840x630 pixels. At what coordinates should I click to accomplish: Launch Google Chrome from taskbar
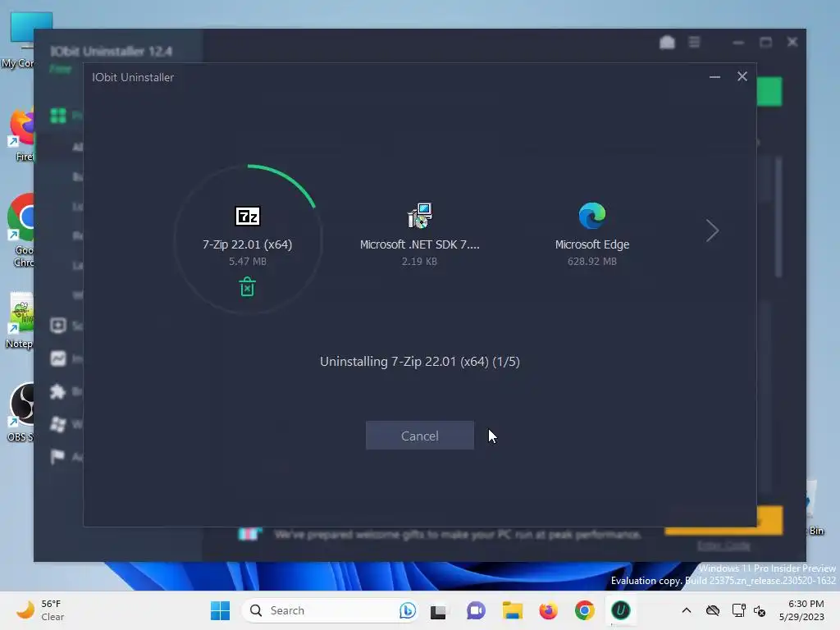[x=584, y=610]
